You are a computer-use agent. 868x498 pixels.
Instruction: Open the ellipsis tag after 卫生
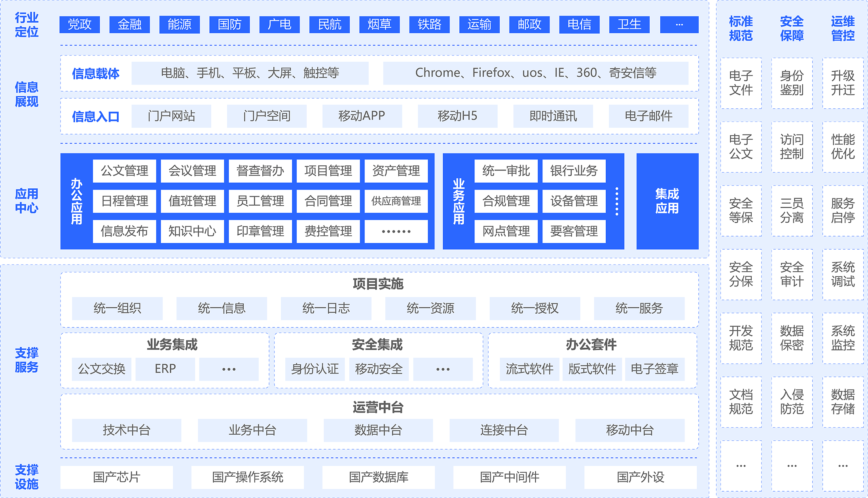(x=679, y=25)
